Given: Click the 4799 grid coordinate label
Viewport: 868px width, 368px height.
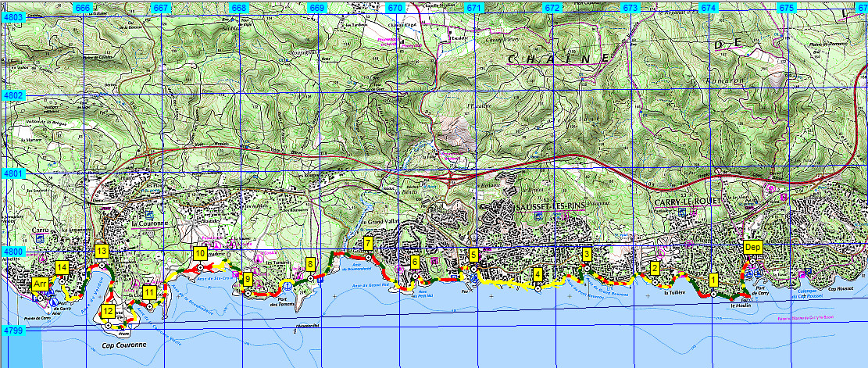Looking at the screenshot, I should 15,330.
